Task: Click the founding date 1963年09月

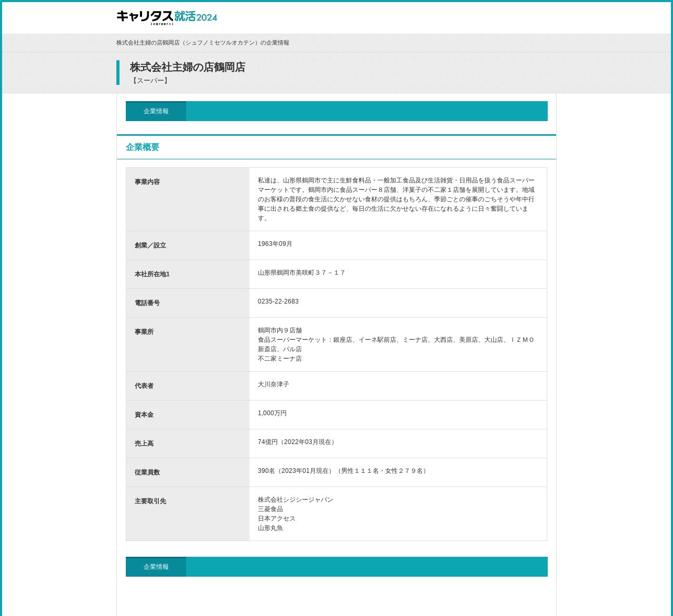Action: tap(275, 244)
